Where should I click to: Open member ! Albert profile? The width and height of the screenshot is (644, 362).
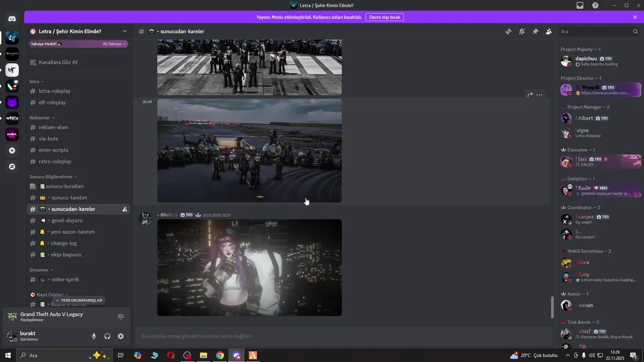tap(601, 118)
